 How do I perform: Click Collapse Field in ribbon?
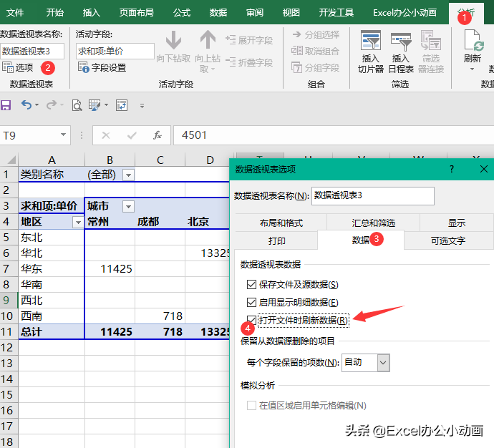[x=249, y=62]
